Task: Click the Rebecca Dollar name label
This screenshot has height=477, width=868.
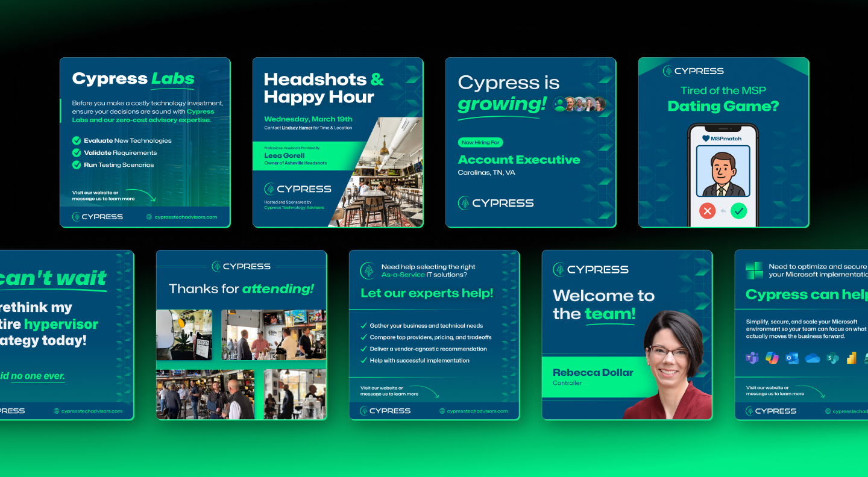Action: point(593,372)
